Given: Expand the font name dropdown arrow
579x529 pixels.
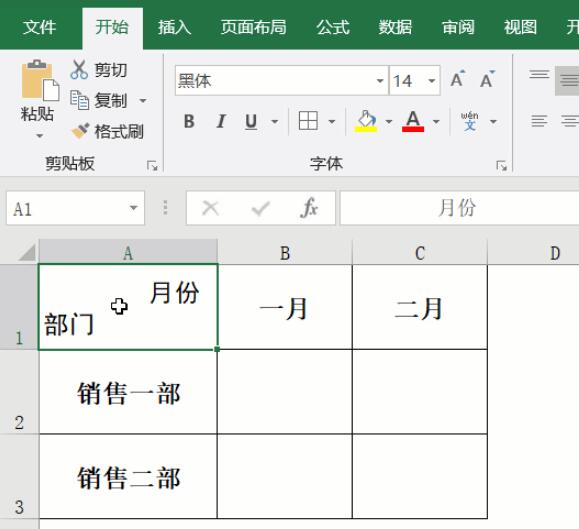Looking at the screenshot, I should [380, 81].
